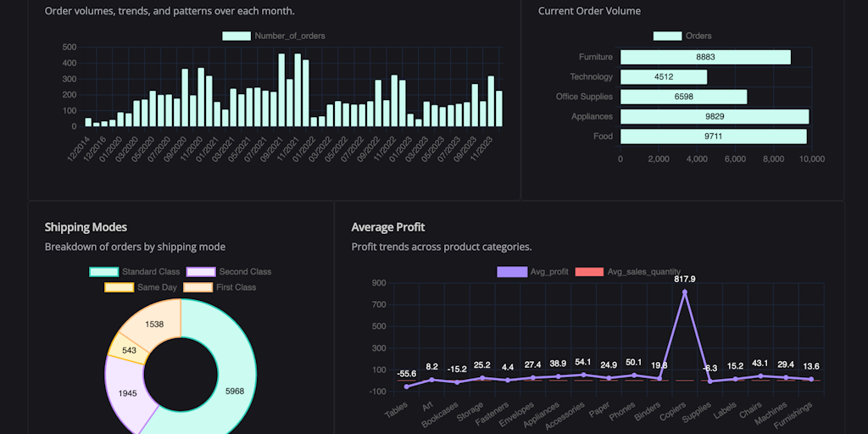Toggle the Second Class legend entry

coord(201,272)
